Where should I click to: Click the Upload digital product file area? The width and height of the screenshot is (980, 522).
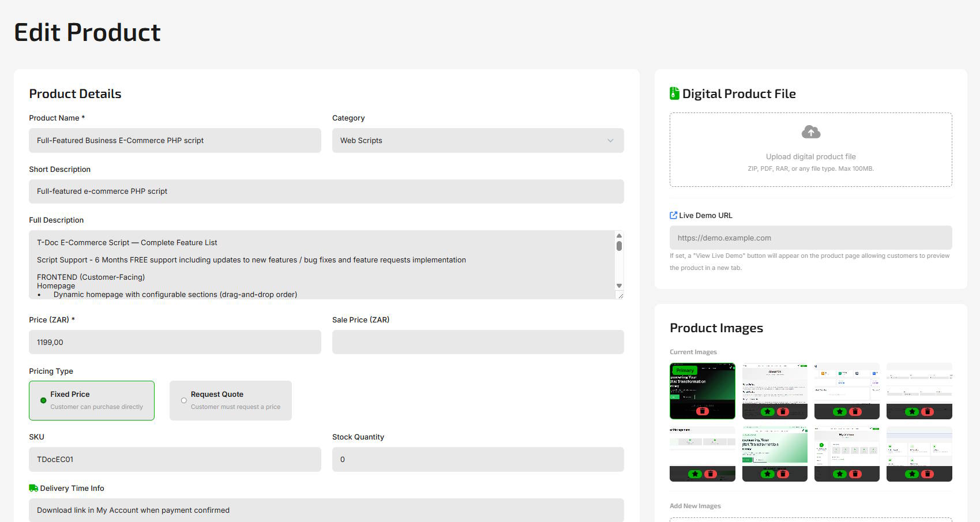pyautogui.click(x=810, y=156)
